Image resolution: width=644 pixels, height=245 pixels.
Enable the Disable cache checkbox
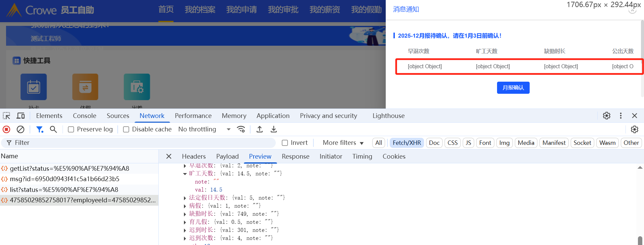tap(126, 129)
